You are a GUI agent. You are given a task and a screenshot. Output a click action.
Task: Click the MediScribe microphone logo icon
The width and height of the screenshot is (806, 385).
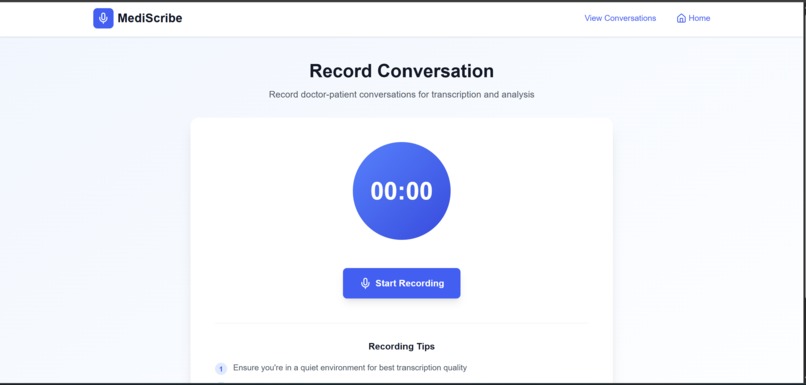click(103, 19)
